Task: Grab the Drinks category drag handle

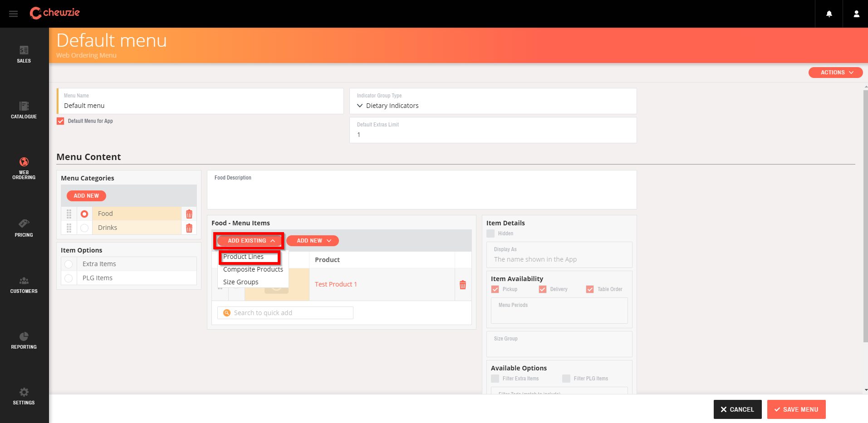Action: [69, 228]
